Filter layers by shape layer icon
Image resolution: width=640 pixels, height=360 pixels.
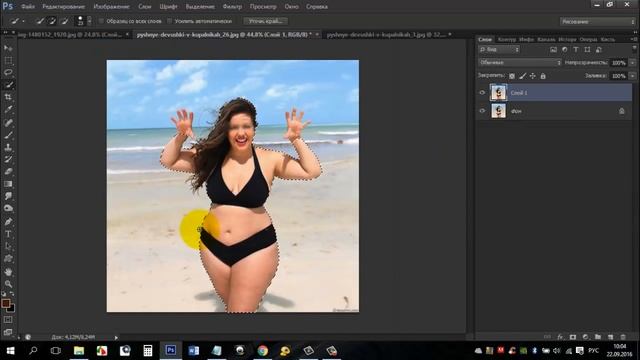587,49
